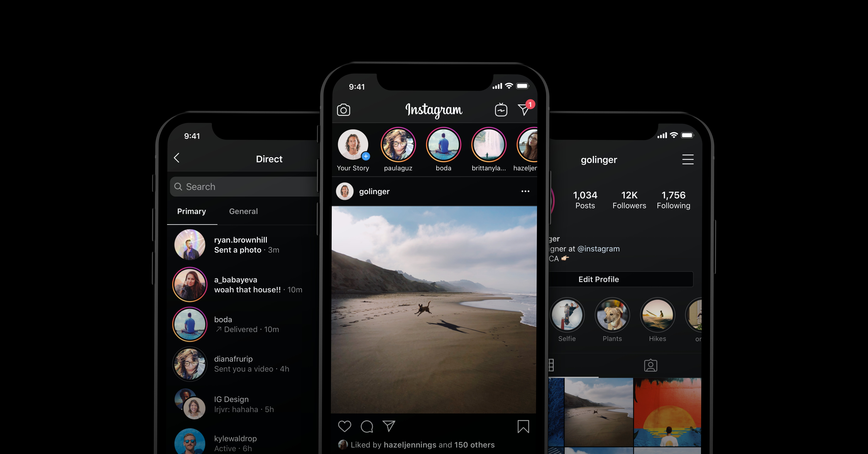This screenshot has height=454, width=868.
Task: Tap the back arrow in Direct Messages
Action: [177, 158]
